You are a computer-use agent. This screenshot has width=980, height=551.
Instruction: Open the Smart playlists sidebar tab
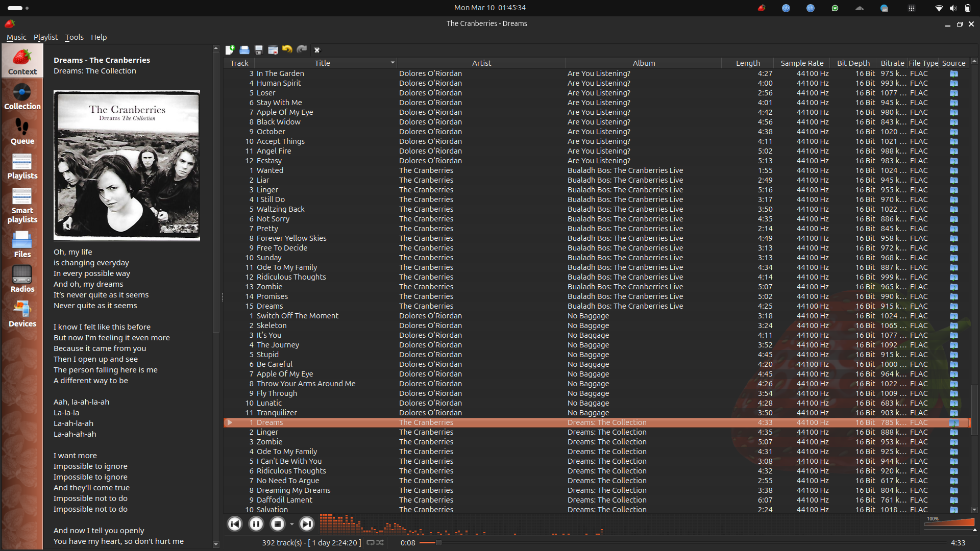pyautogui.click(x=22, y=205)
